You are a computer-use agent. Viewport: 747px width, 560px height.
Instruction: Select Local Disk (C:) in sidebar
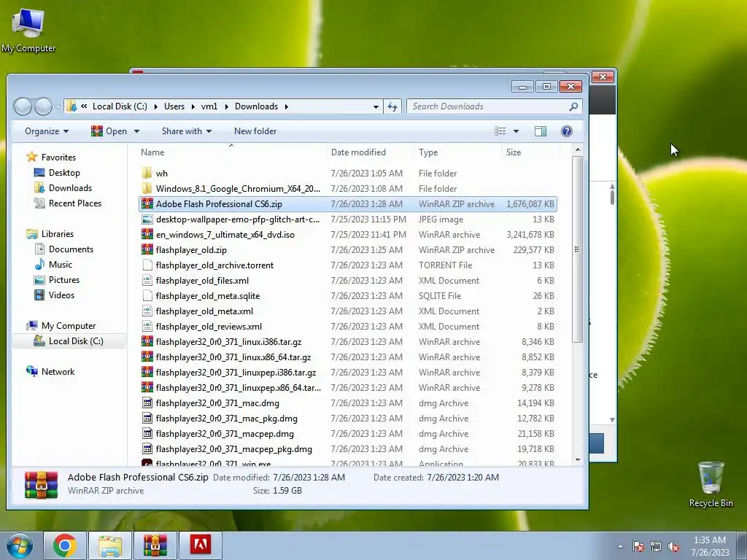pyautogui.click(x=68, y=341)
